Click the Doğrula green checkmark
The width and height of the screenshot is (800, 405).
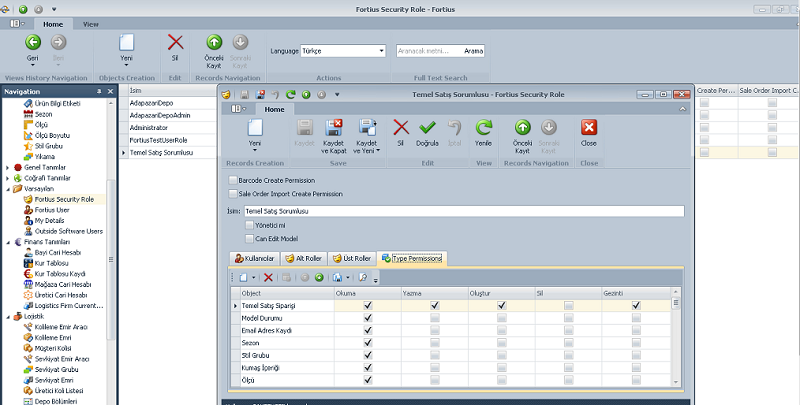point(427,128)
